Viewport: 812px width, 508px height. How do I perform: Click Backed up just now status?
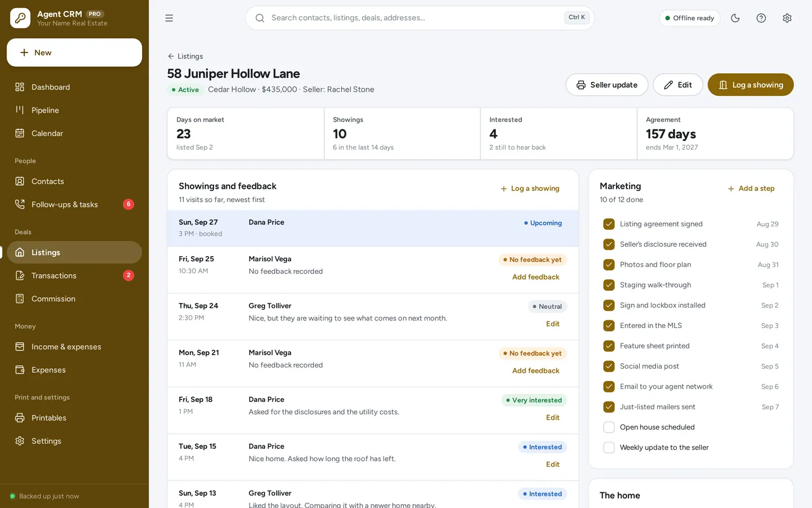click(45, 496)
